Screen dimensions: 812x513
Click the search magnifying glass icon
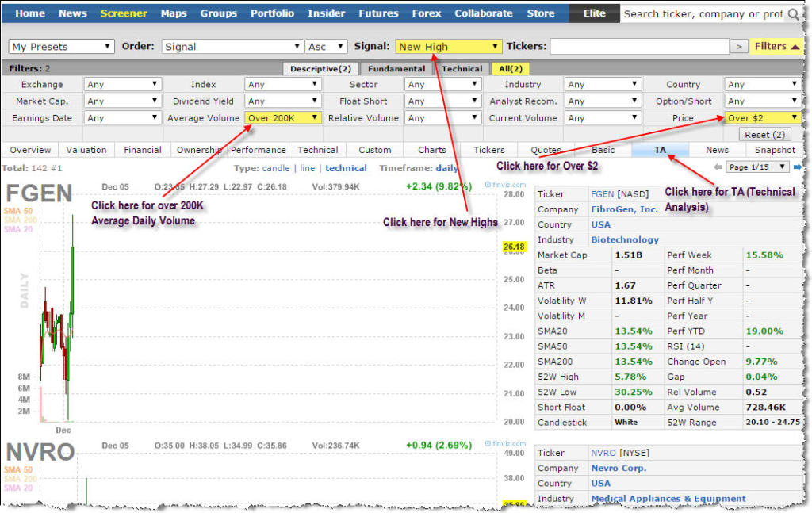pyautogui.click(x=795, y=13)
